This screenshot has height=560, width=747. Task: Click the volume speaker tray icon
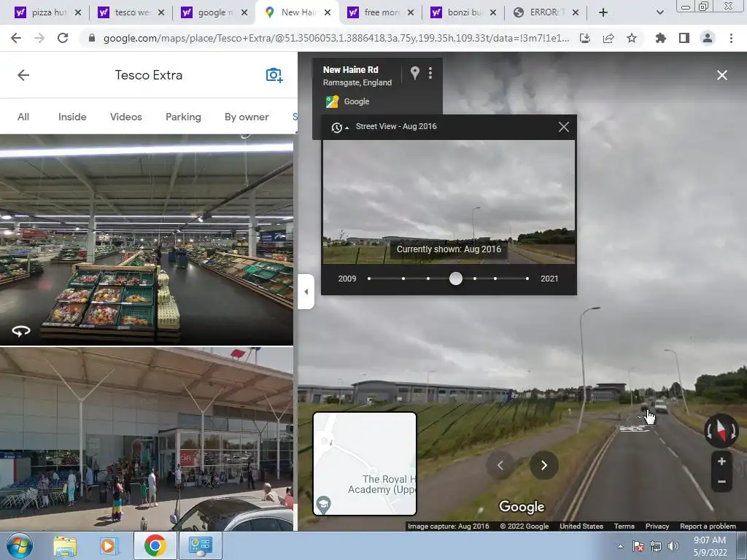pyautogui.click(x=673, y=546)
